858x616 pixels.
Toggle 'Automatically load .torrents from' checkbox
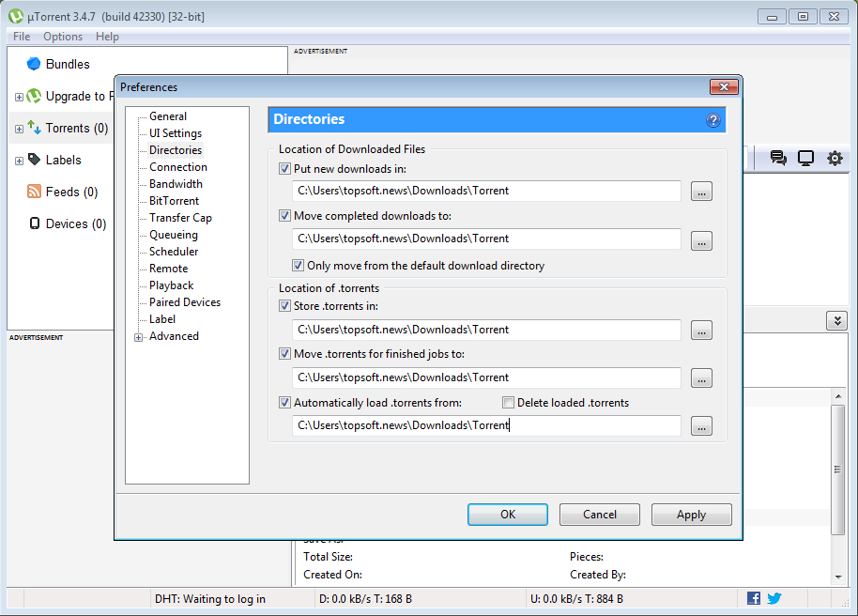click(x=284, y=403)
